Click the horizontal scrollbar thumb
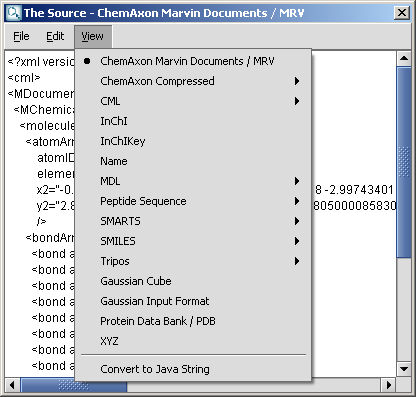 pos(74,385)
